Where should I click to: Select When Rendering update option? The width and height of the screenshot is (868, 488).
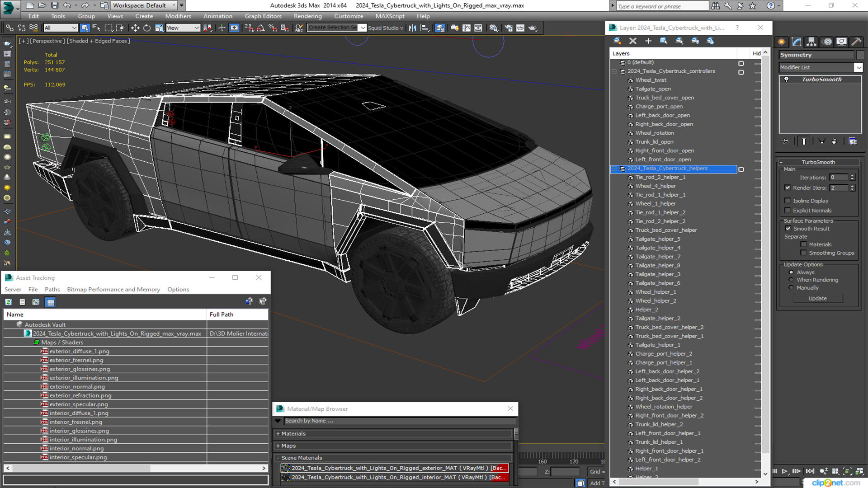(791, 280)
